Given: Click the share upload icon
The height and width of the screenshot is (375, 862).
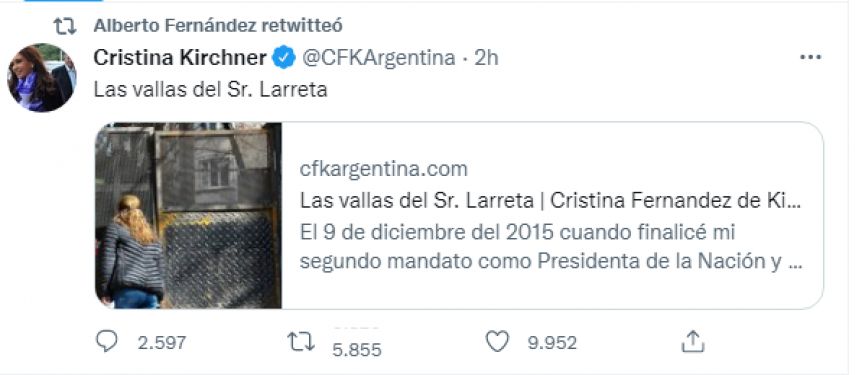Looking at the screenshot, I should click(x=693, y=341).
